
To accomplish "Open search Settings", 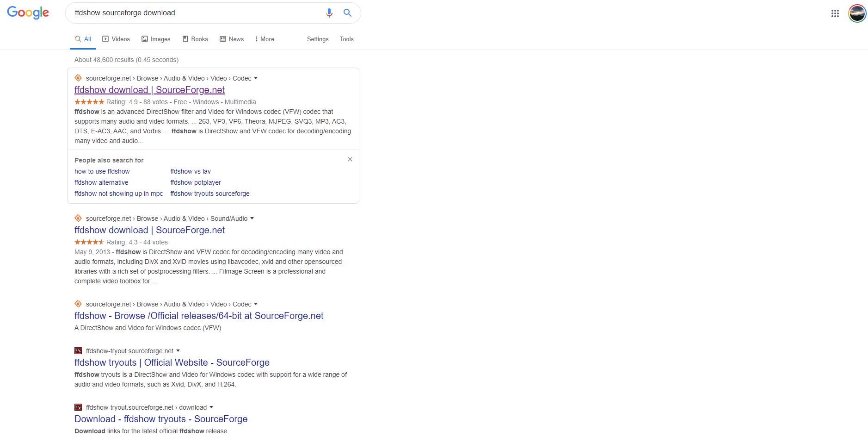I will pyautogui.click(x=318, y=39).
